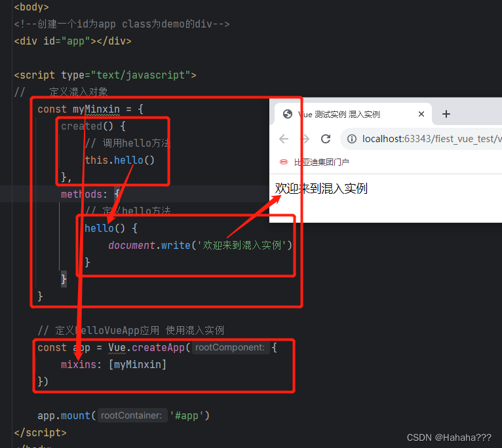Click the 使用混入实例 comment line
The height and width of the screenshot is (448, 502).
click(x=130, y=330)
